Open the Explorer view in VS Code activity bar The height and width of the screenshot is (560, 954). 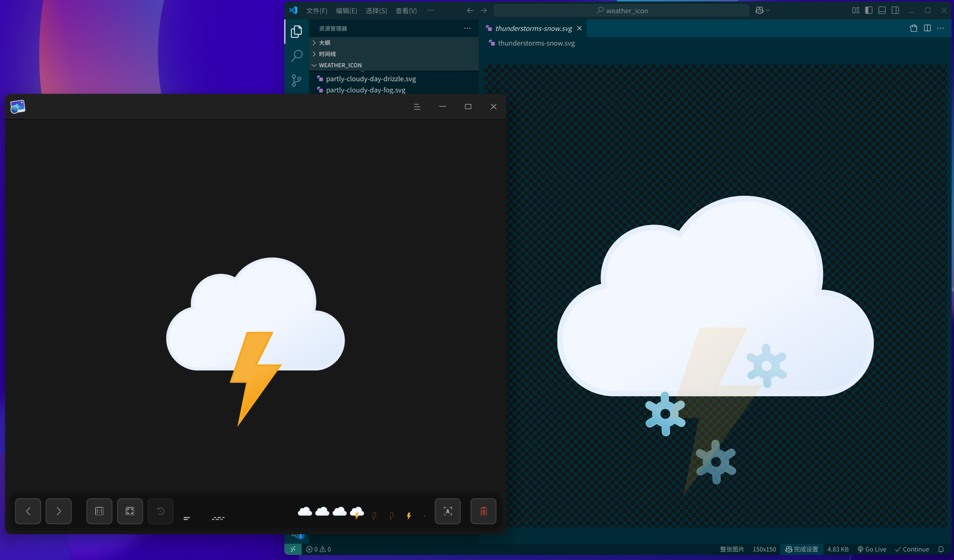coord(297,31)
